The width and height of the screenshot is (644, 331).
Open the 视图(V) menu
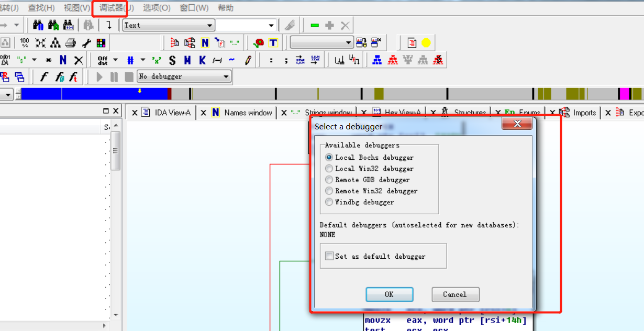[77, 8]
